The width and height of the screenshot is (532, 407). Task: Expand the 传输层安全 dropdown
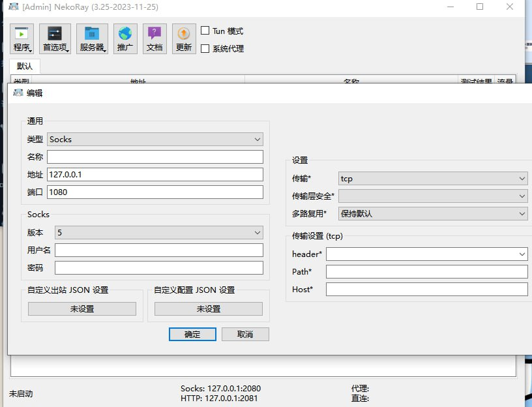(x=433, y=196)
